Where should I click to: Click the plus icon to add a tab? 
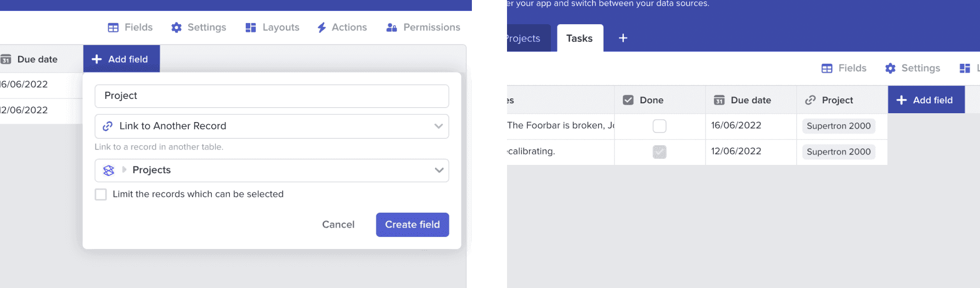point(623,38)
